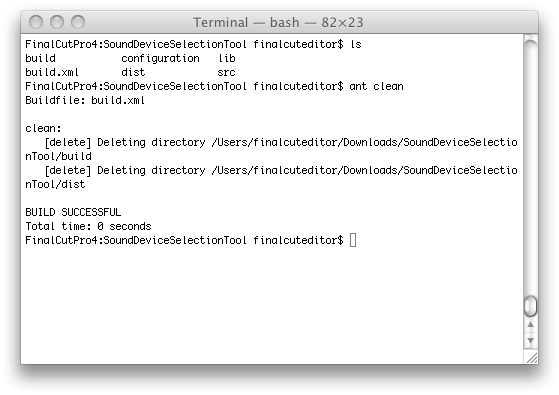
Task: Click the 'nTool/dist' path text
Action: (55, 184)
